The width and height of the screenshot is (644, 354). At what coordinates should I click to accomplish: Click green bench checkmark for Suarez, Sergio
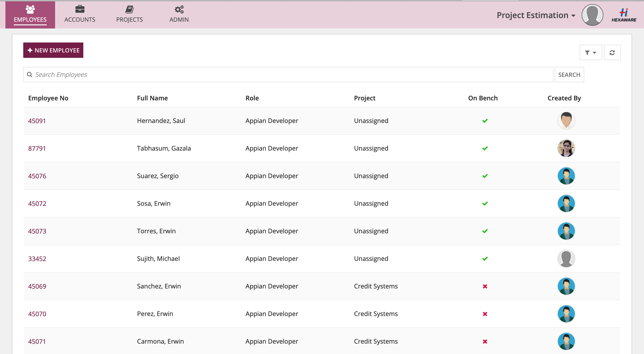coord(485,176)
